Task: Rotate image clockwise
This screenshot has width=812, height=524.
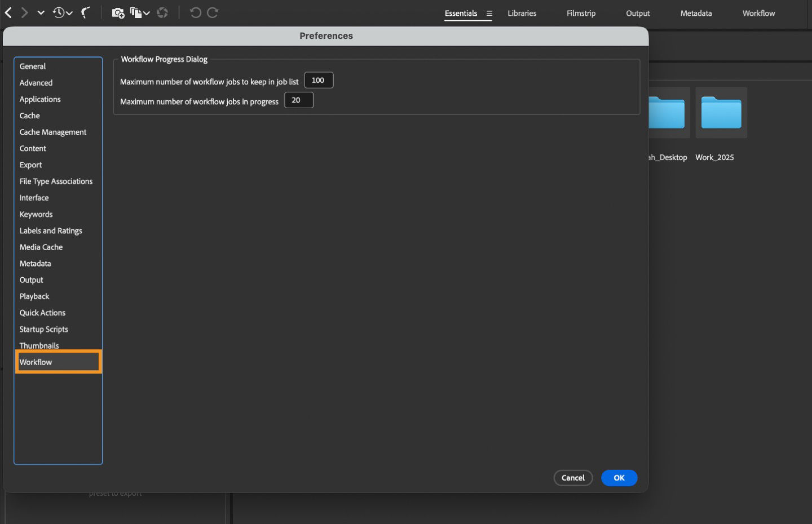Action: (213, 12)
